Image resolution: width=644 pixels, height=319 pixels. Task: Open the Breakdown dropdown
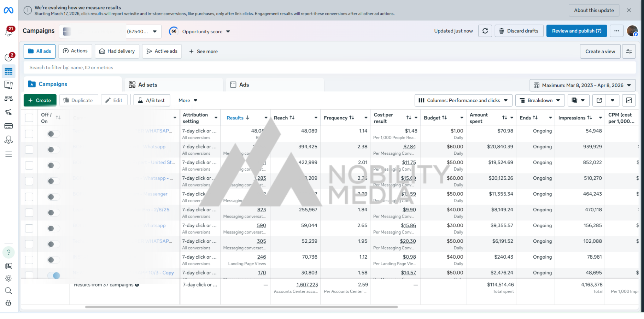point(540,100)
